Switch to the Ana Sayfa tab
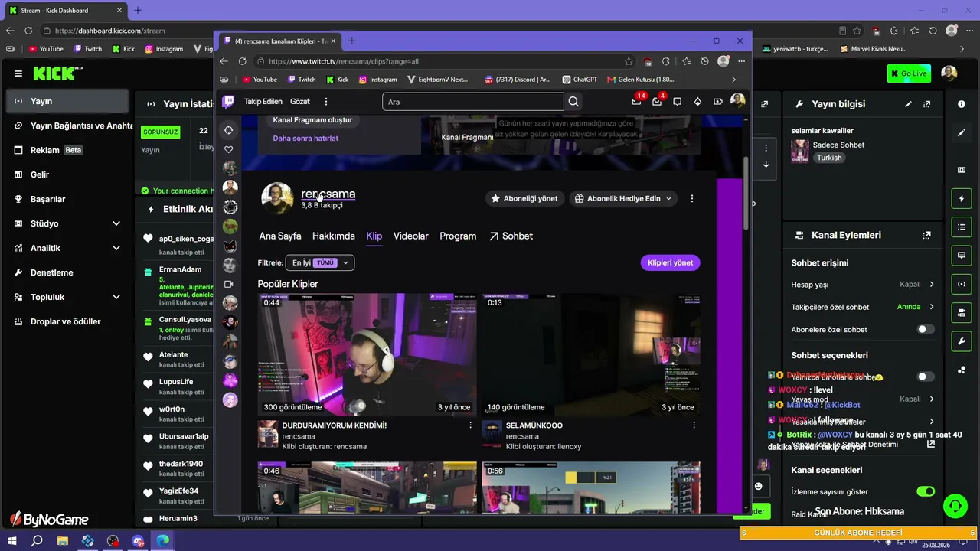 point(280,236)
